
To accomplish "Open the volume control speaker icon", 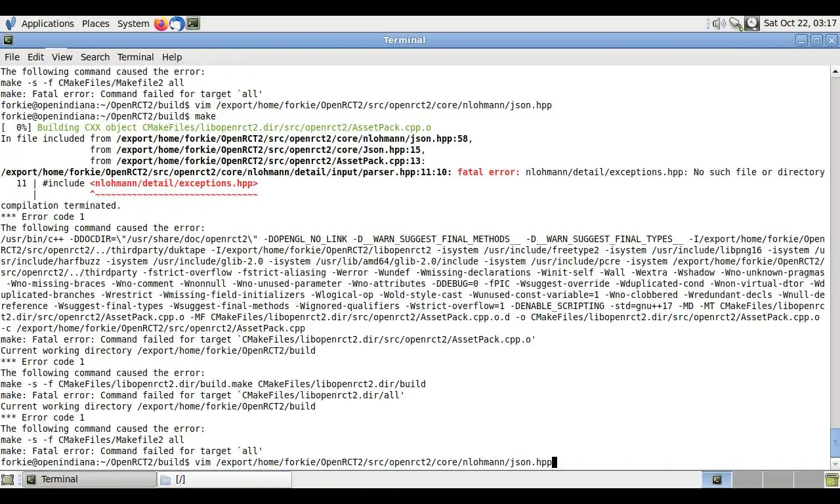I will pos(719,24).
